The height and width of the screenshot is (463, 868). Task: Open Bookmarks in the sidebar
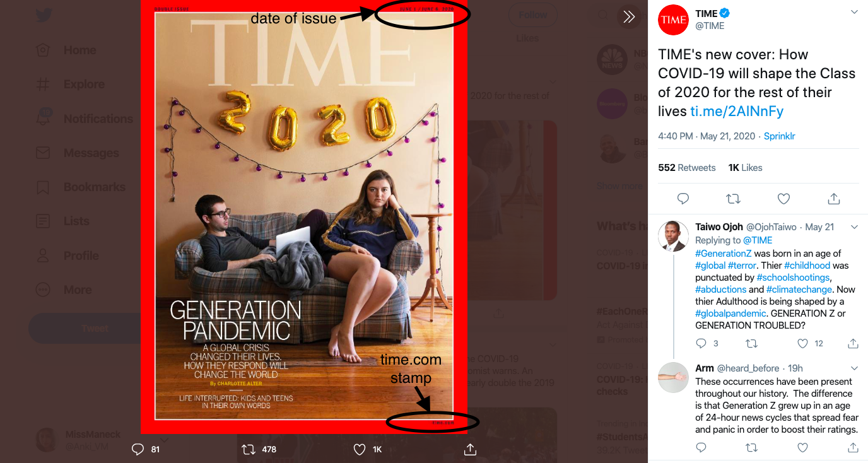coord(81,187)
